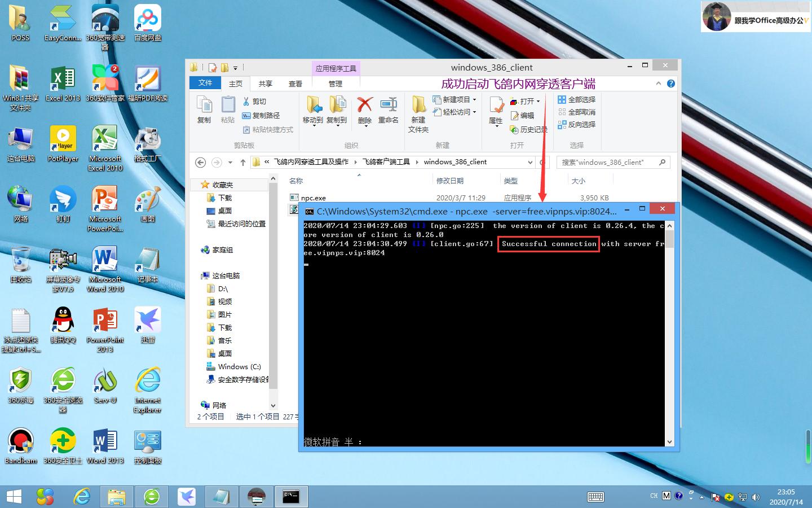Screen dimensions: 812x508
Task: Switch to the 查看 (View) ribbon tab
Action: click(295, 83)
